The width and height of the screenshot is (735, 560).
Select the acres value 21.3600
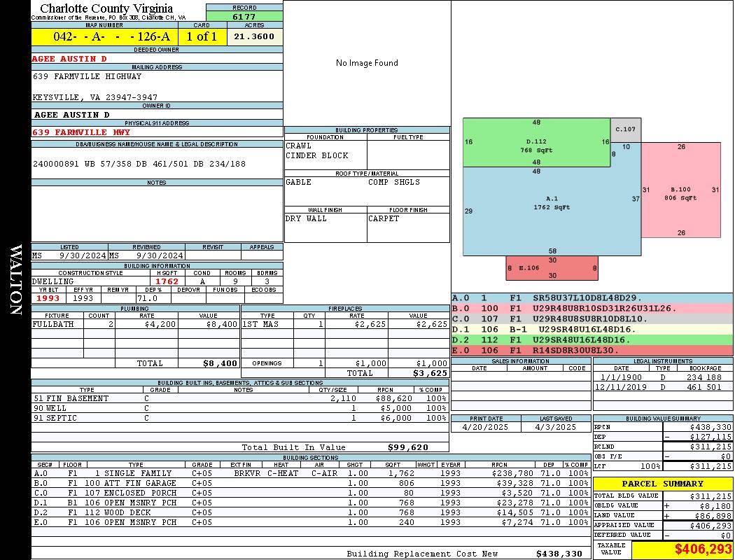[255, 36]
